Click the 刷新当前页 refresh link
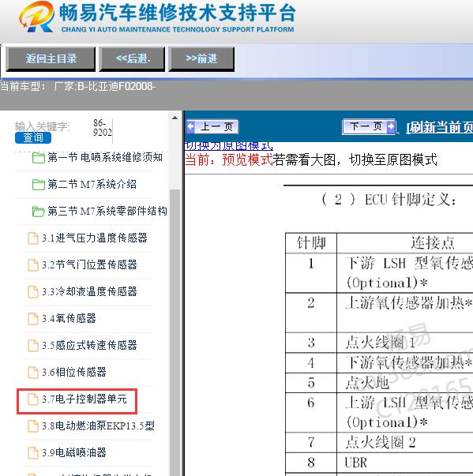 (x=440, y=127)
